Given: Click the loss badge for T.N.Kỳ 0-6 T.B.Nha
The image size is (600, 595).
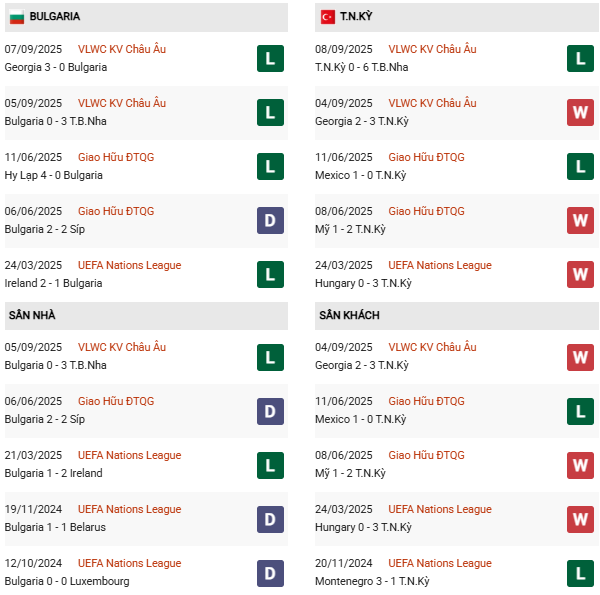Looking at the screenshot, I should (x=580, y=58).
